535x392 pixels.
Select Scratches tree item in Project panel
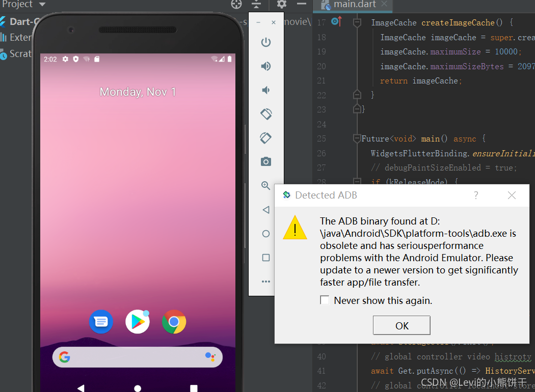(x=16, y=54)
